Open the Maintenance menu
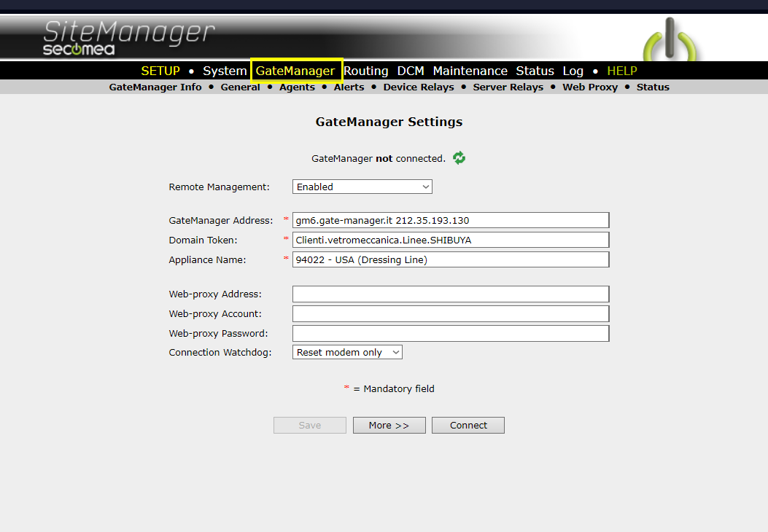 [x=470, y=71]
